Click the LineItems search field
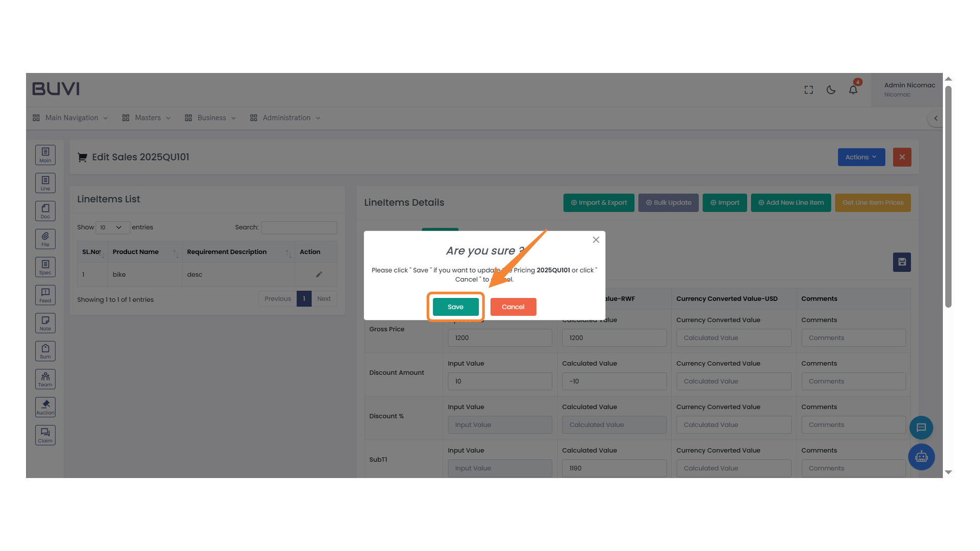 pos(299,228)
